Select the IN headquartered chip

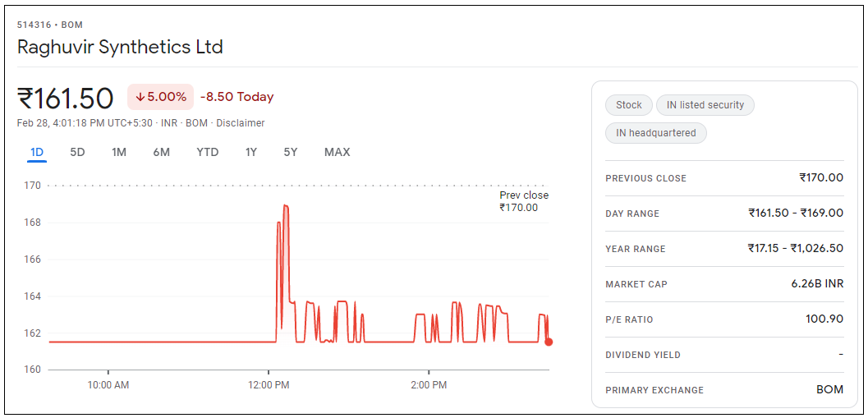point(655,133)
